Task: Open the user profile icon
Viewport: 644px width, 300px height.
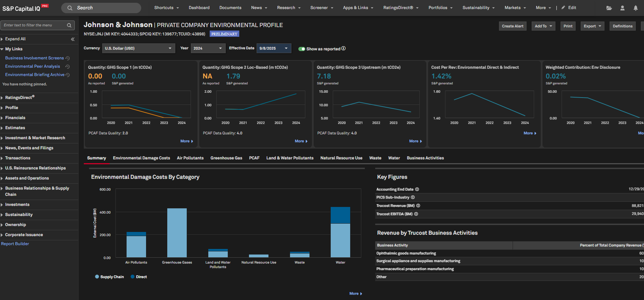Action: tap(622, 8)
